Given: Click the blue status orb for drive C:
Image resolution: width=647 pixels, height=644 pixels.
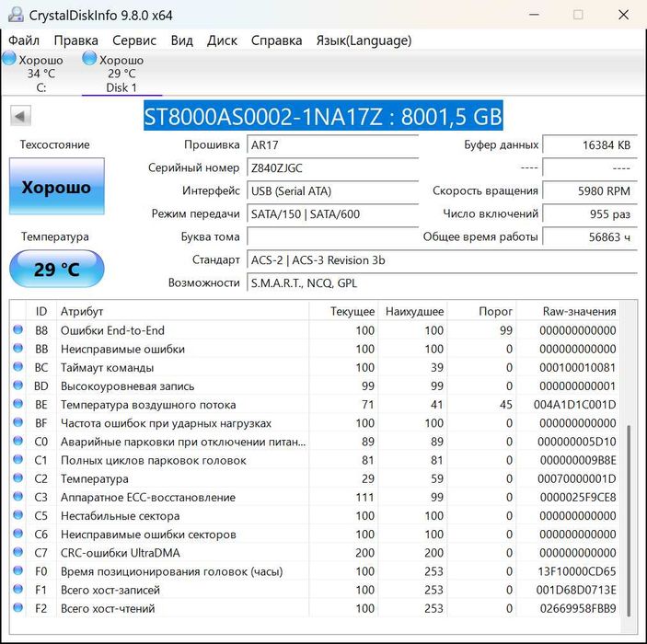Looking at the screenshot, I should [9, 59].
